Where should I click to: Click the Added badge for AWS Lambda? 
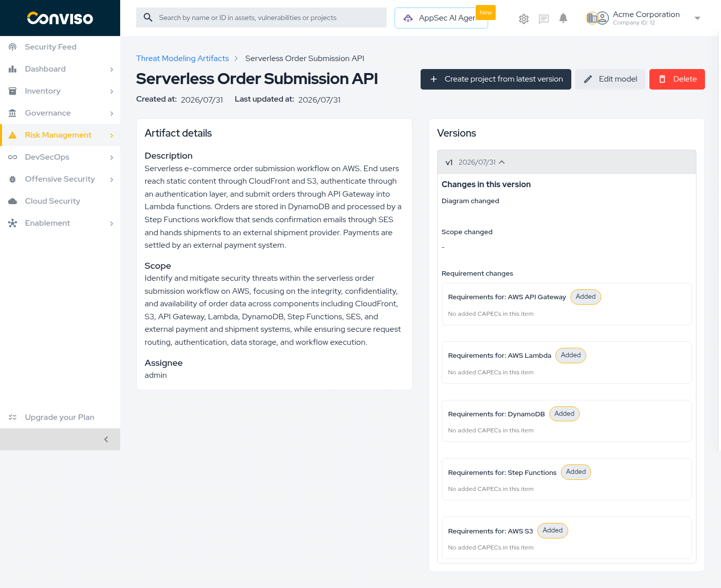pos(571,355)
